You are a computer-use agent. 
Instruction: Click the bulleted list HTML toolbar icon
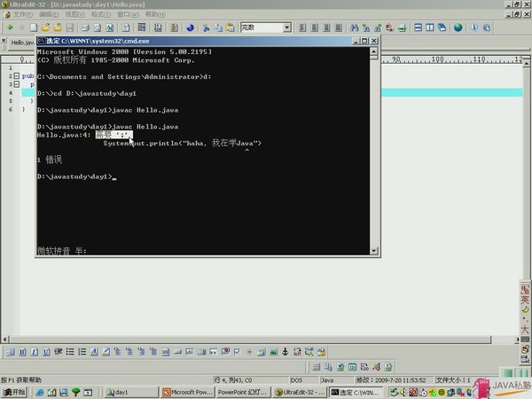coord(70,352)
